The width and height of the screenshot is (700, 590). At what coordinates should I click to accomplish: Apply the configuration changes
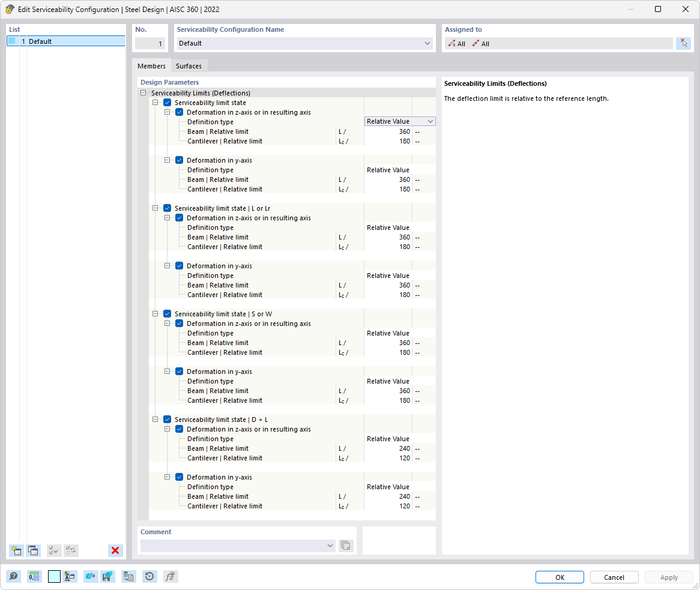point(668,577)
